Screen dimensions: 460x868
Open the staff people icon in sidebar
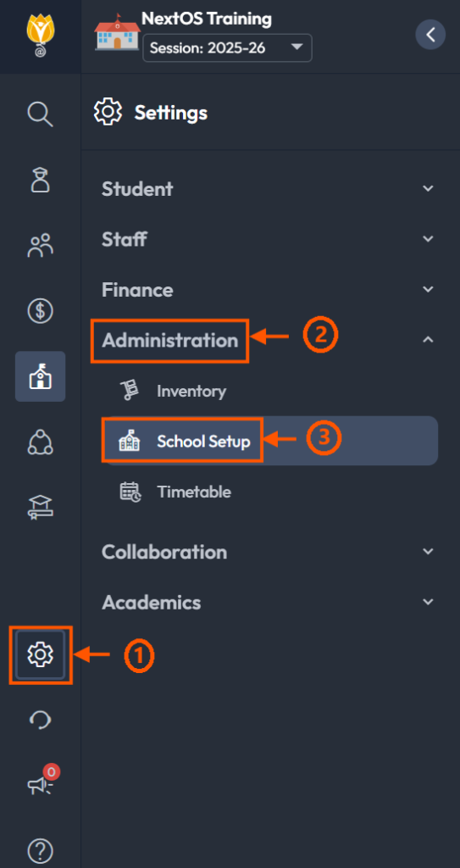pyautogui.click(x=40, y=245)
